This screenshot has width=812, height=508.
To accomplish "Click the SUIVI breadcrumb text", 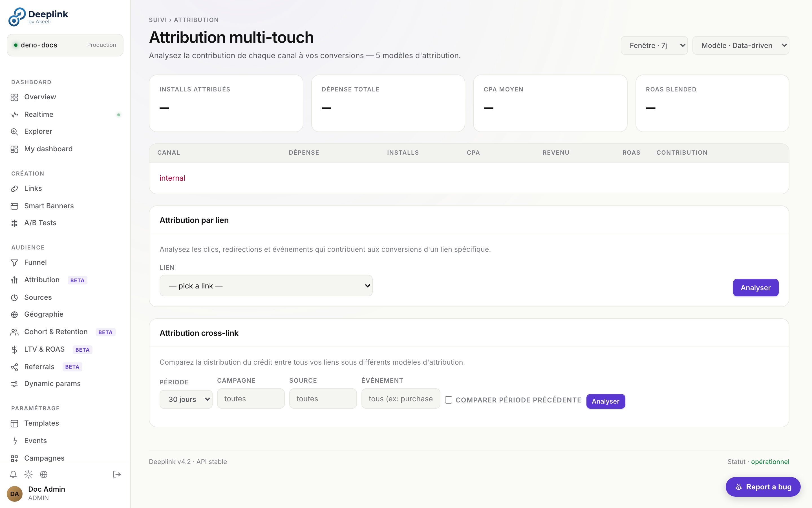I will 158,20.
